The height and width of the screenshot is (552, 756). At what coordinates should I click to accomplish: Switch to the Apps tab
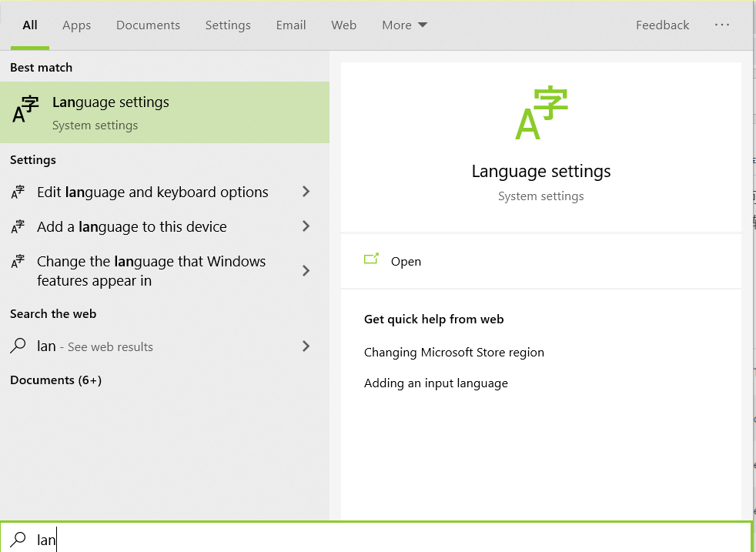(76, 25)
